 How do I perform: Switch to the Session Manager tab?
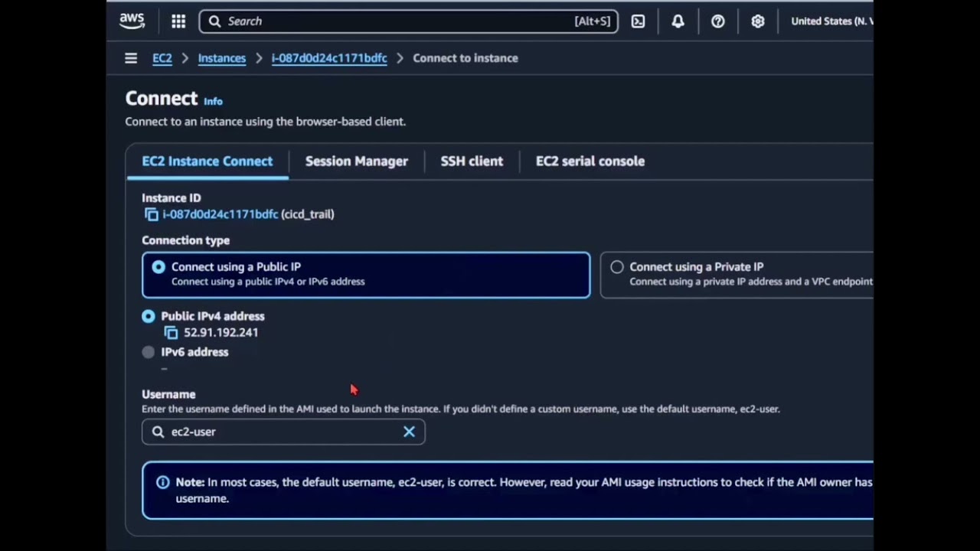pos(357,161)
